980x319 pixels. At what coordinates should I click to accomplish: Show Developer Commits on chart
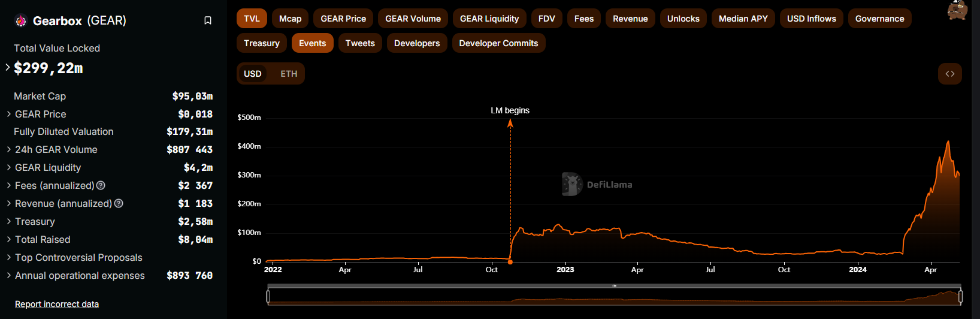498,43
